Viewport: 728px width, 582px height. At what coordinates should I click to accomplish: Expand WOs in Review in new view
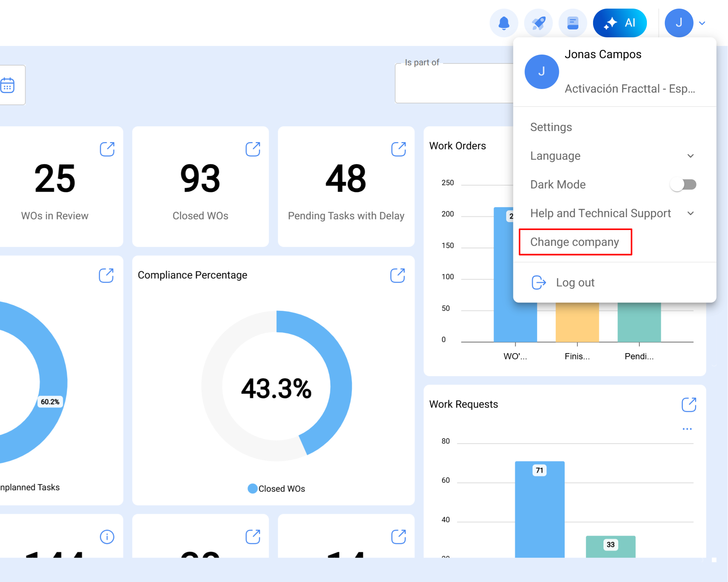click(107, 149)
